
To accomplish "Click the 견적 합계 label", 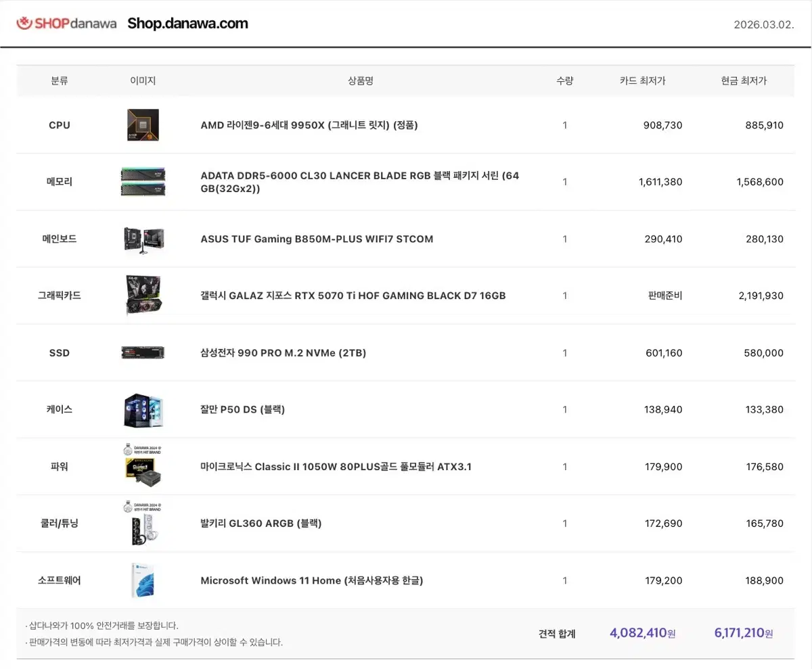I will tap(557, 634).
